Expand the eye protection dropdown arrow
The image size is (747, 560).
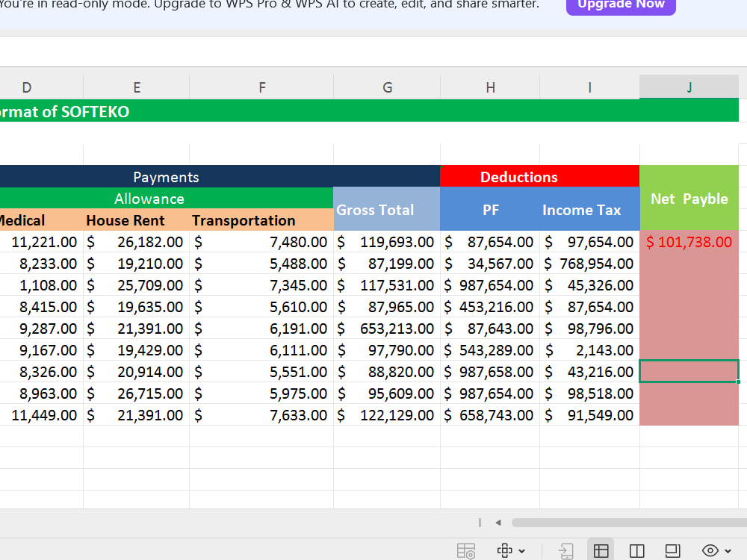(728, 551)
